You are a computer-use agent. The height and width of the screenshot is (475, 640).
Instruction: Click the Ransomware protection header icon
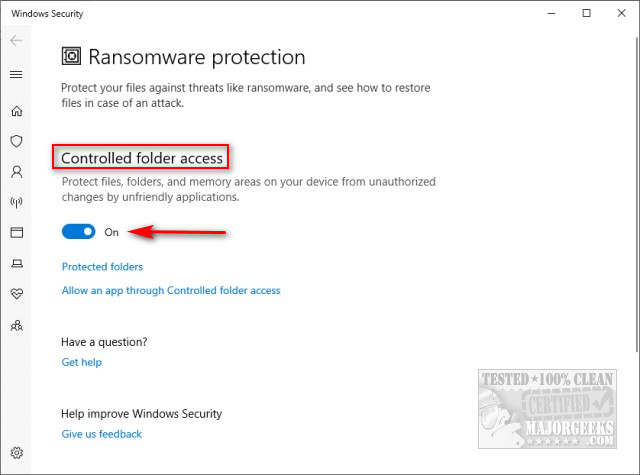pyautogui.click(x=71, y=56)
